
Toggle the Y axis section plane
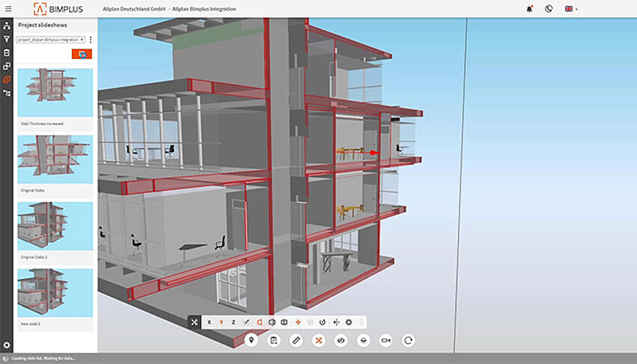pyautogui.click(x=221, y=322)
